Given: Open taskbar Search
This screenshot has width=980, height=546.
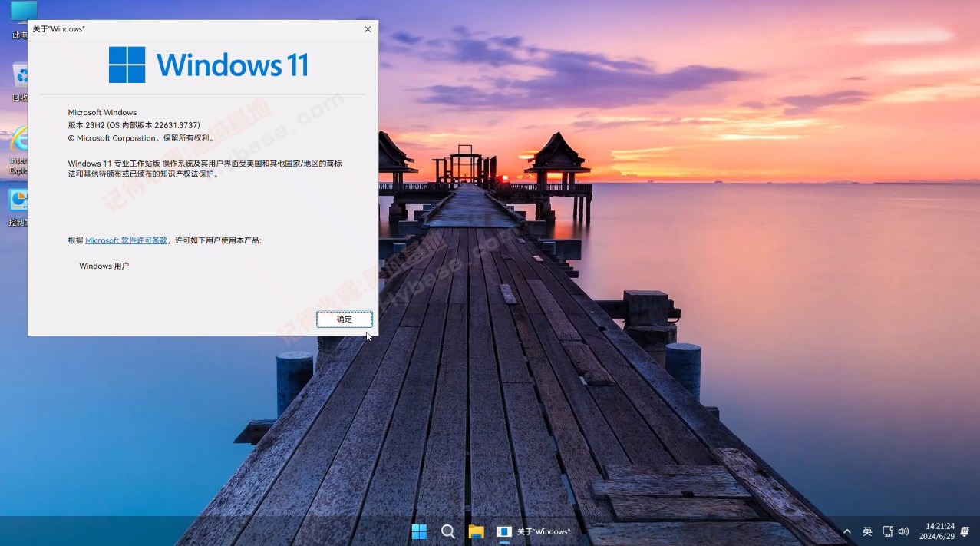Looking at the screenshot, I should tap(448, 531).
